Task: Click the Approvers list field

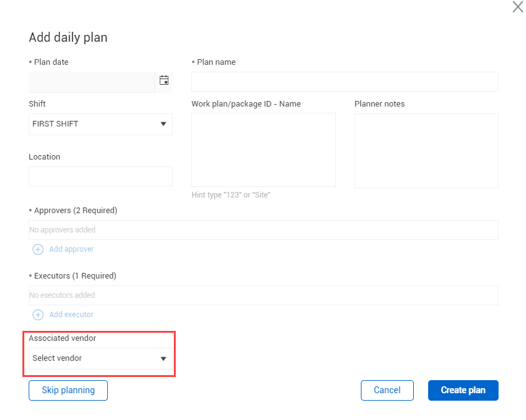Action: click(x=263, y=230)
